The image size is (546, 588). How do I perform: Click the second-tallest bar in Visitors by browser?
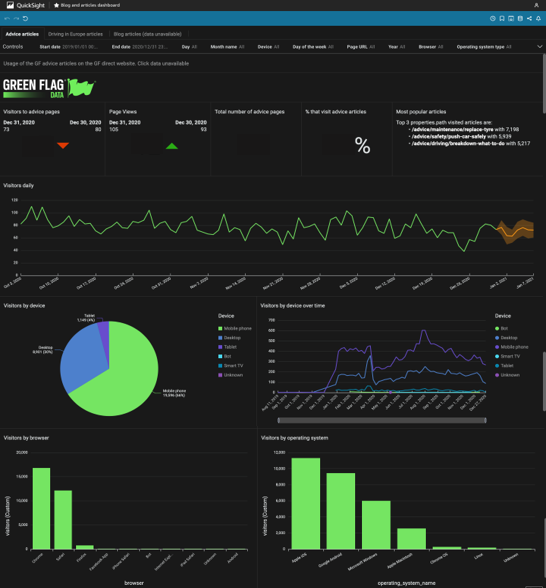63,520
